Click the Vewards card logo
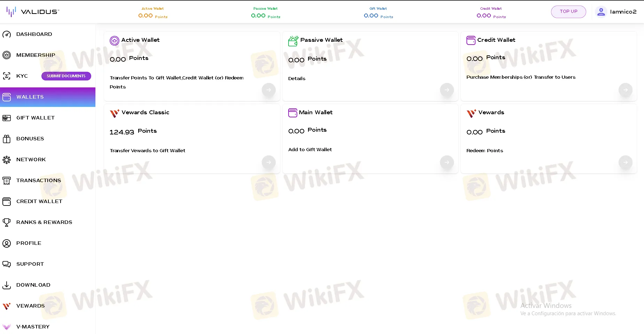 pos(471,113)
